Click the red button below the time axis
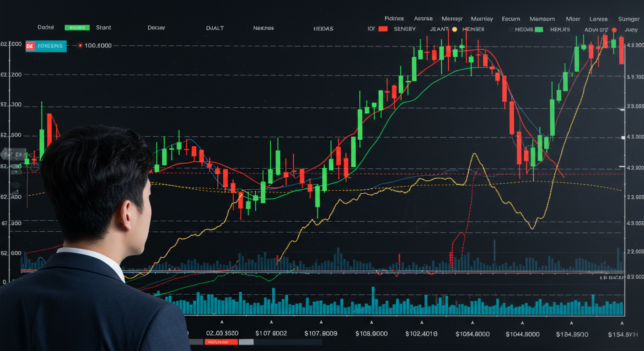 click(x=220, y=342)
